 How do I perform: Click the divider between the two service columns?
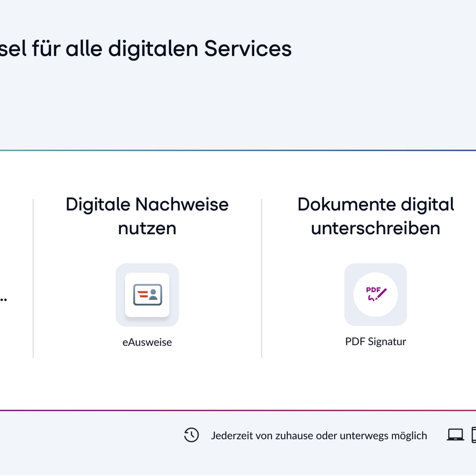[261, 277]
